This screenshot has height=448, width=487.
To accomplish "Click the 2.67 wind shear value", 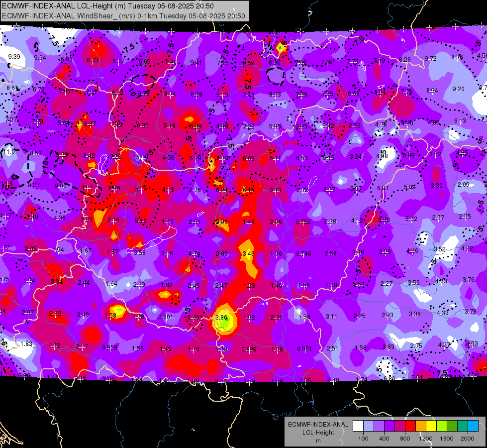I will [x=438, y=218].
